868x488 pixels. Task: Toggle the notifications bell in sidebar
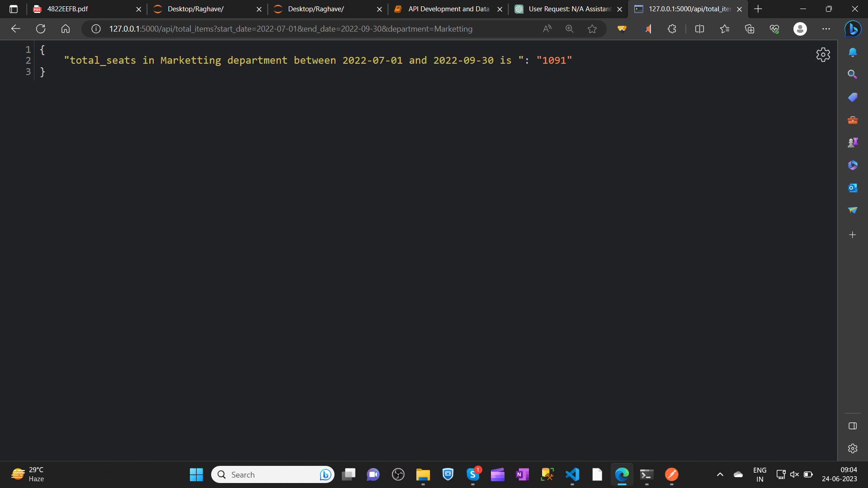(x=853, y=52)
